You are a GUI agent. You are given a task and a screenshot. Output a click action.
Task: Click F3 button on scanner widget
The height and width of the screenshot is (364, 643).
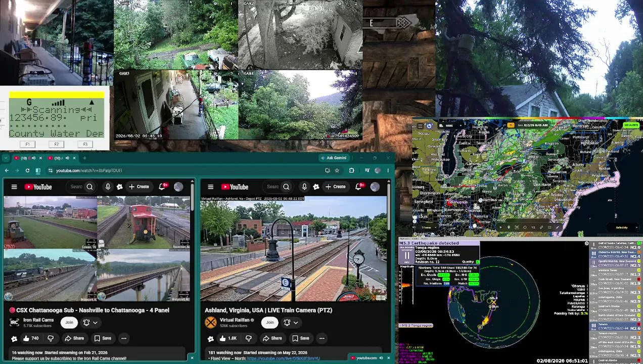click(85, 144)
